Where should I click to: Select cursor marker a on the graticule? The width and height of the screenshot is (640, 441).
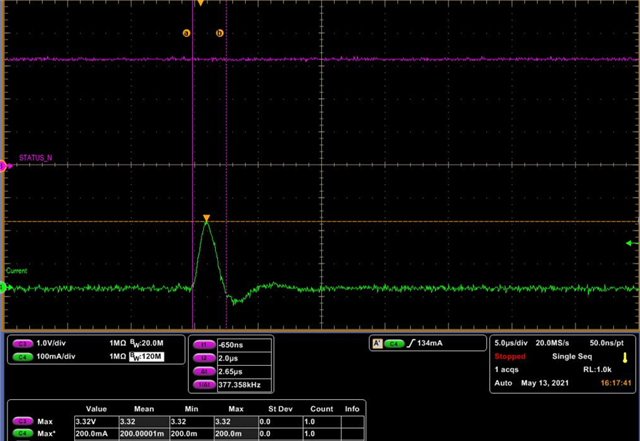click(186, 33)
